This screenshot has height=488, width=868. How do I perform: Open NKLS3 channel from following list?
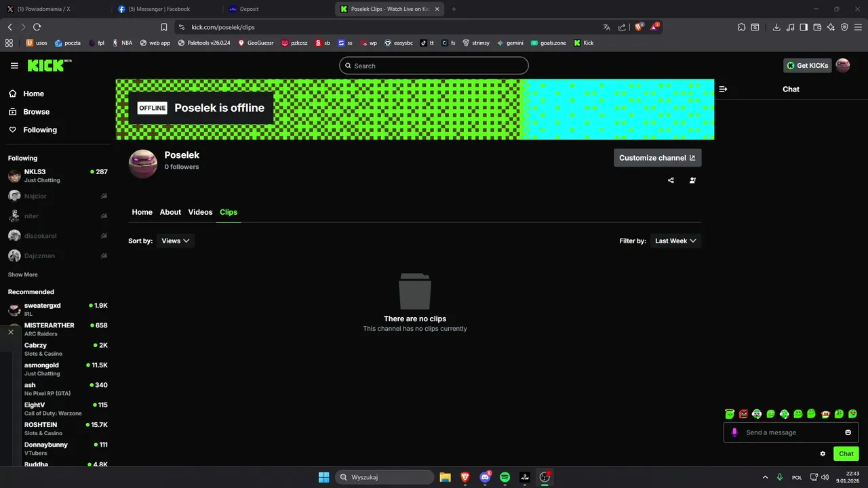(58, 176)
